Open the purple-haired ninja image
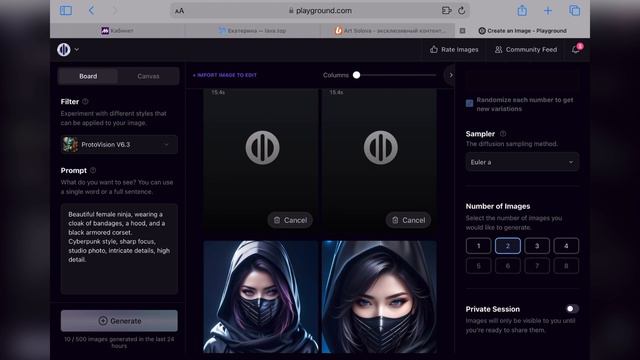This screenshot has height=360, width=640. coord(261,297)
